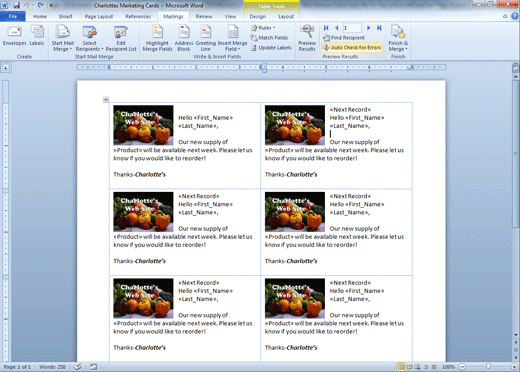Insert an Address Block
520x372 pixels.
(184, 39)
